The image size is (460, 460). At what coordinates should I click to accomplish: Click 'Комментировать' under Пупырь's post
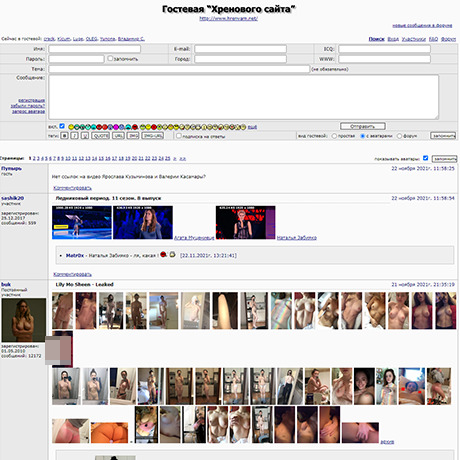point(72,188)
